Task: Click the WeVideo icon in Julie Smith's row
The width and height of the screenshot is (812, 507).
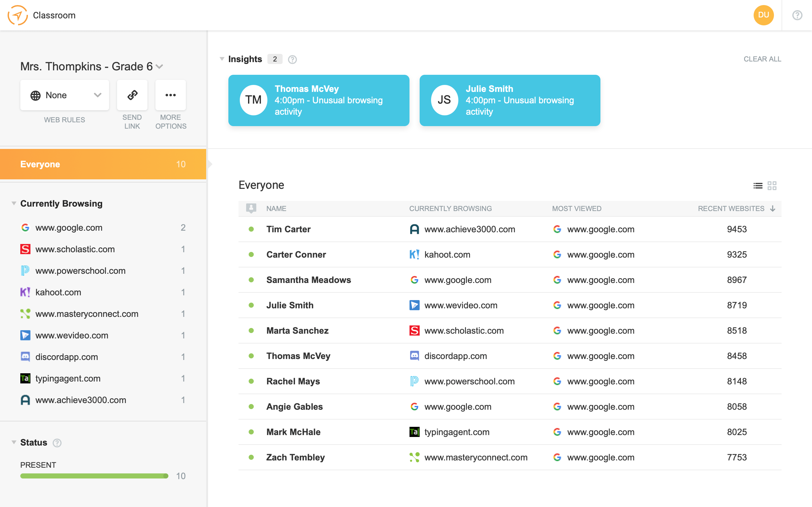Action: 415,305
